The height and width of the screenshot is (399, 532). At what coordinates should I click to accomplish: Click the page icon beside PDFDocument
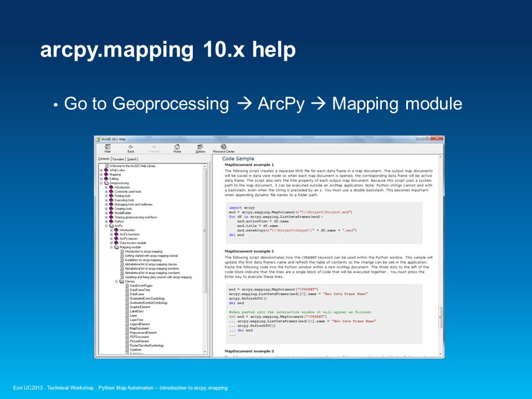(127, 337)
